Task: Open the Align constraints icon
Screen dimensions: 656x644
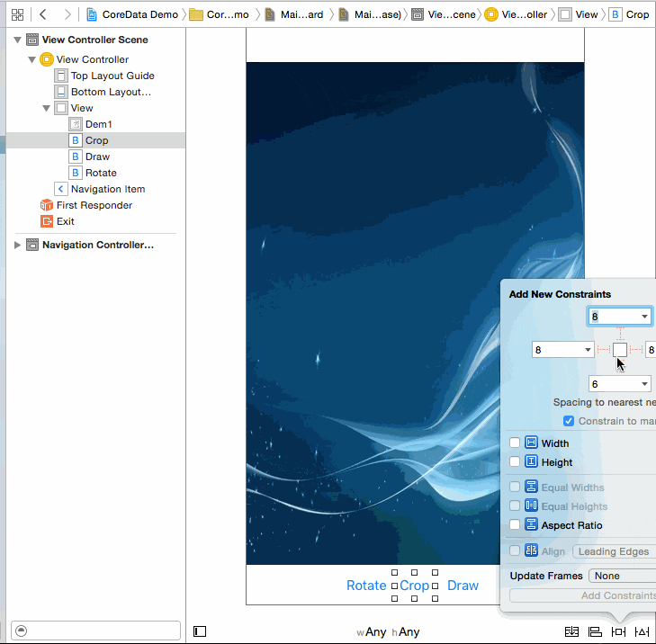Action: [x=595, y=631]
